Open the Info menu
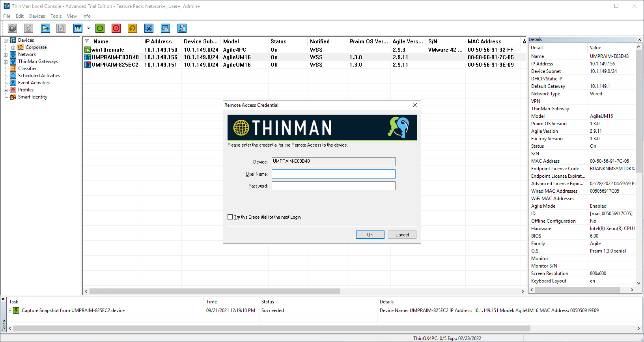Screen dimensions: 644x342 (86, 16)
